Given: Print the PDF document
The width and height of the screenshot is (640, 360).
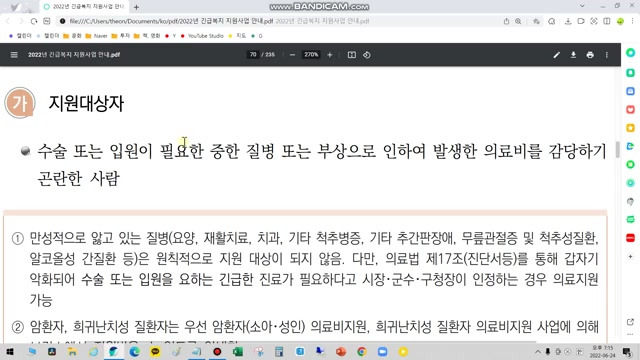Looking at the screenshot, I should click(x=590, y=55).
